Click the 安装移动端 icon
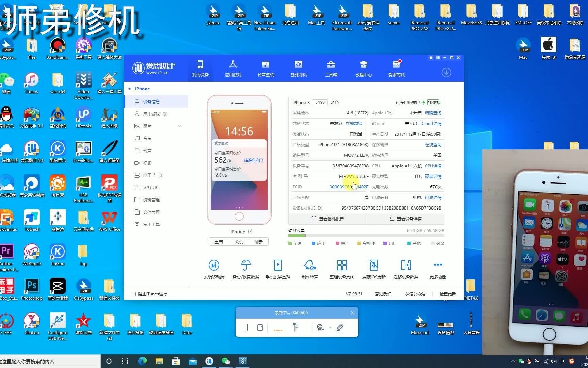This screenshot has width=588, height=368. coord(214,265)
